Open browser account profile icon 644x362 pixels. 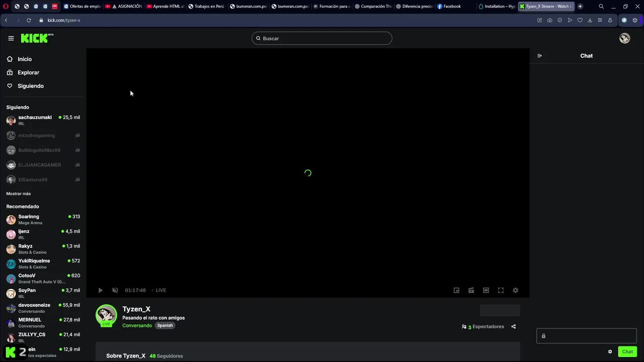610,20
